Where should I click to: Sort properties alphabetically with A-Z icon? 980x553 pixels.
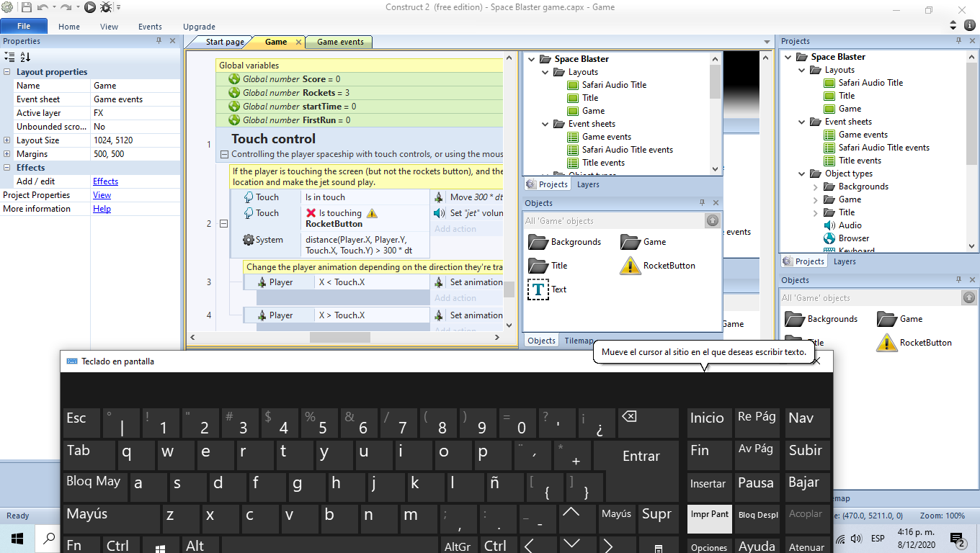(25, 57)
